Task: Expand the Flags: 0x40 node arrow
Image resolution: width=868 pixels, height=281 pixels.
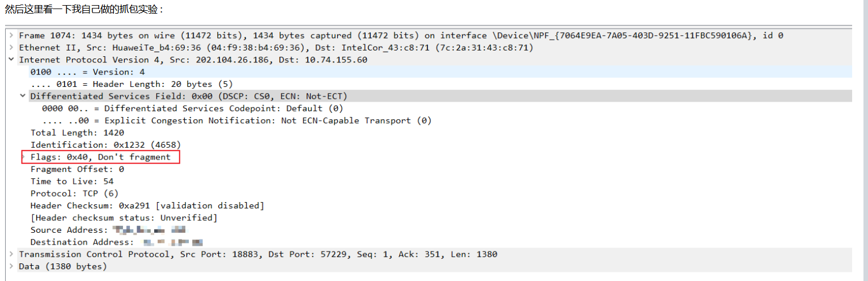Action: 23,157
